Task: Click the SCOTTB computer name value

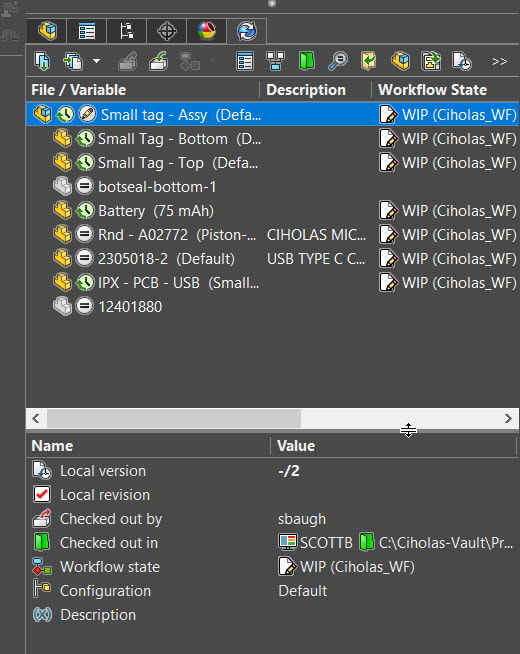Action: (x=326, y=543)
